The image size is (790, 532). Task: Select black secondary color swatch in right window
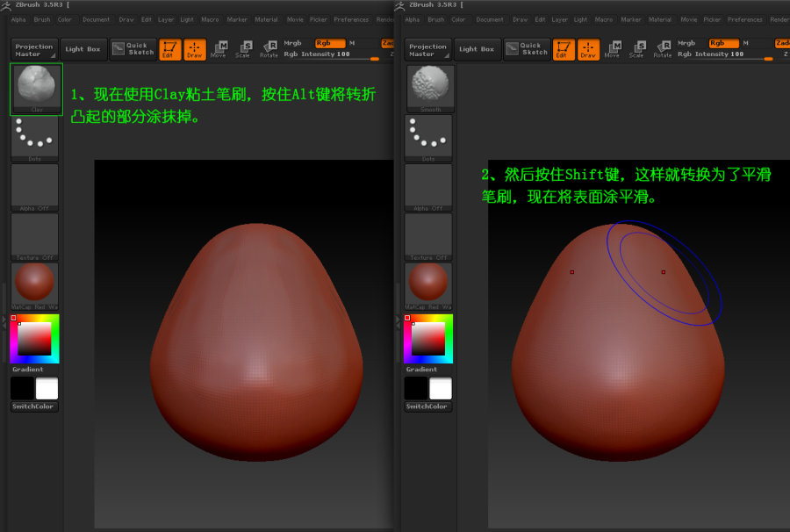[416, 388]
